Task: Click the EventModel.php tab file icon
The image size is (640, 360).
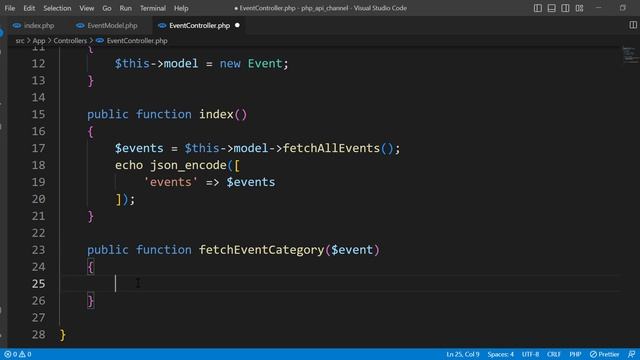Action: [x=80, y=25]
